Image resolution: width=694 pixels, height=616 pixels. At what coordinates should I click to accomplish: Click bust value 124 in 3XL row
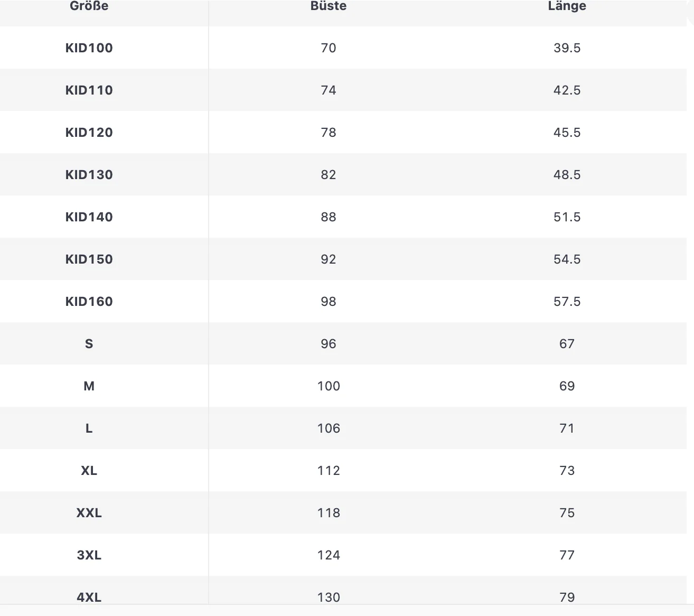tap(329, 555)
